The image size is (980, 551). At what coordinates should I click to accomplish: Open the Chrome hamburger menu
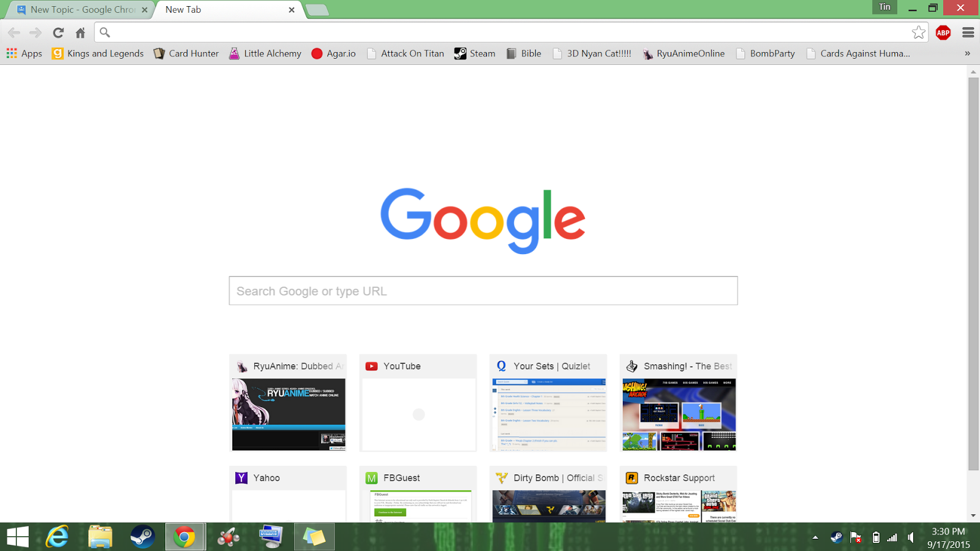[x=968, y=32]
